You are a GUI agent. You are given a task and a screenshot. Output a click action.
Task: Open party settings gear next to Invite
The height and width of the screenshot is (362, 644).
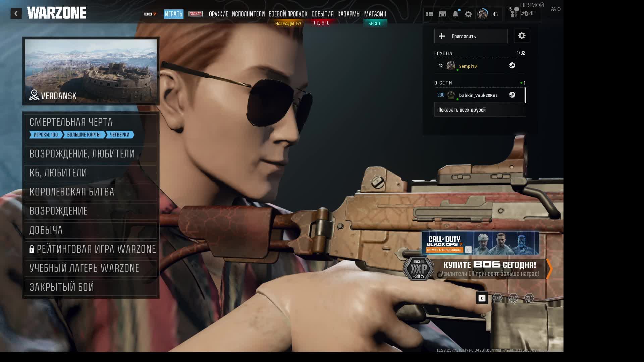522,36
